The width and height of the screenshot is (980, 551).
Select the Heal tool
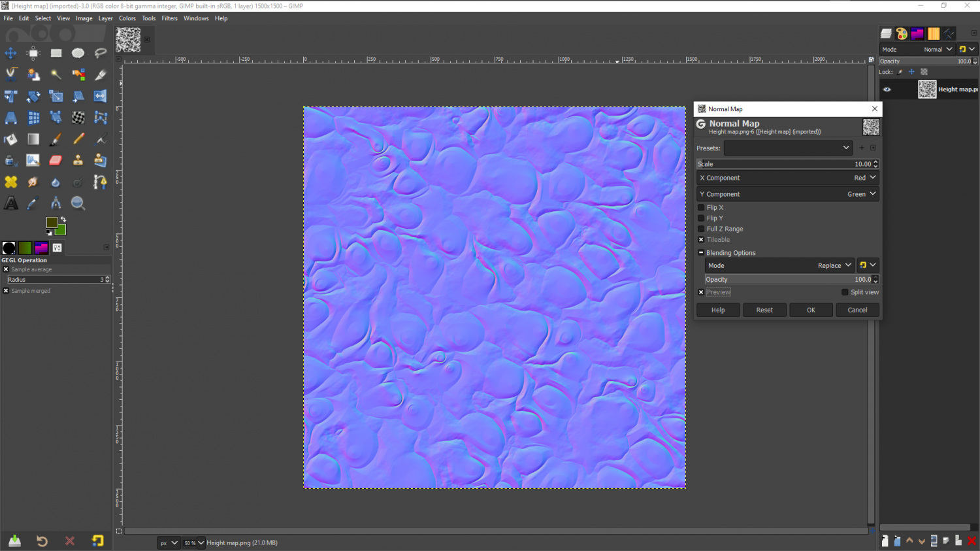(x=11, y=182)
